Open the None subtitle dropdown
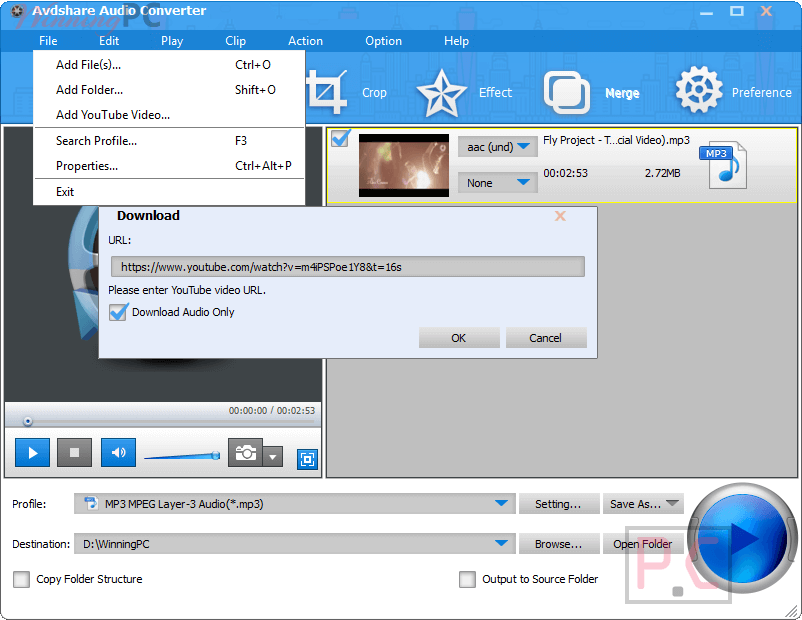The width and height of the screenshot is (802, 620). click(498, 183)
